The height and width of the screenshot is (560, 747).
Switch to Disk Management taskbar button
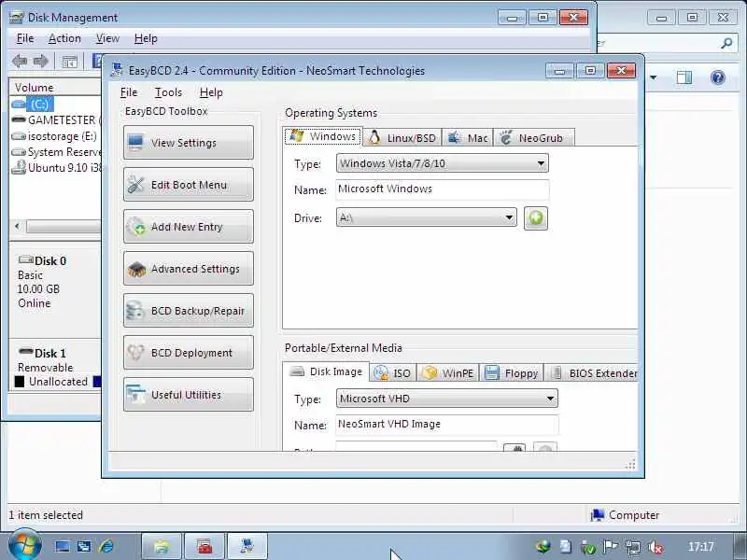[204, 546]
